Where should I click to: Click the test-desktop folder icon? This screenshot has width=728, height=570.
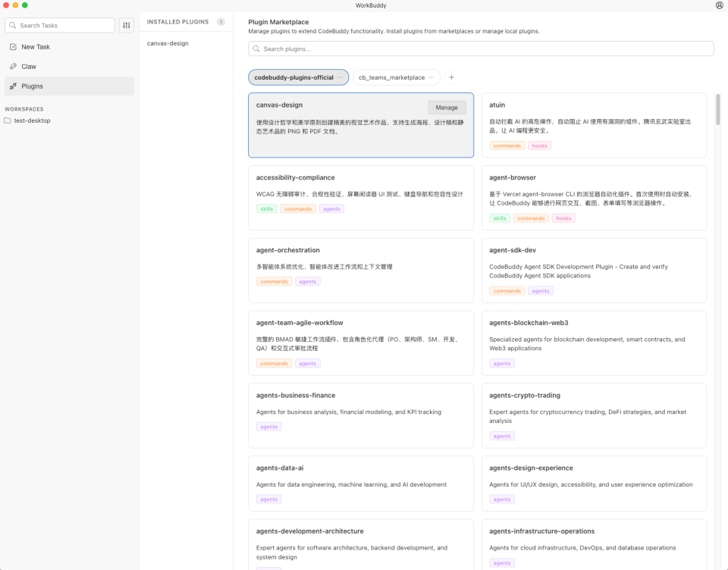8,121
